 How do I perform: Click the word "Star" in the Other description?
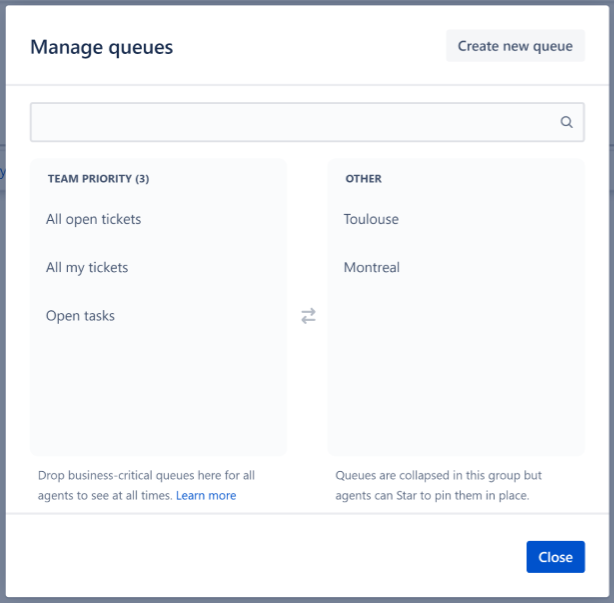point(412,496)
